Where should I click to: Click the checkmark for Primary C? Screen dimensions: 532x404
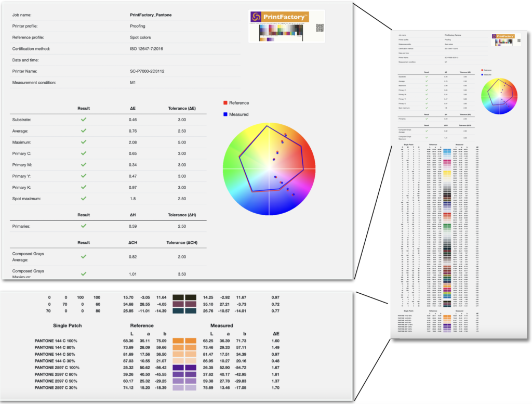84,153
